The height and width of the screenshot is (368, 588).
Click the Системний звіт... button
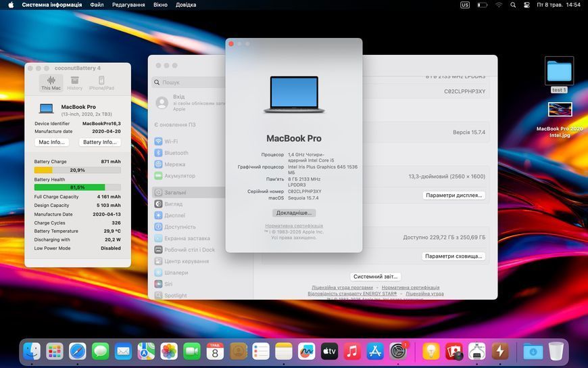click(x=375, y=277)
